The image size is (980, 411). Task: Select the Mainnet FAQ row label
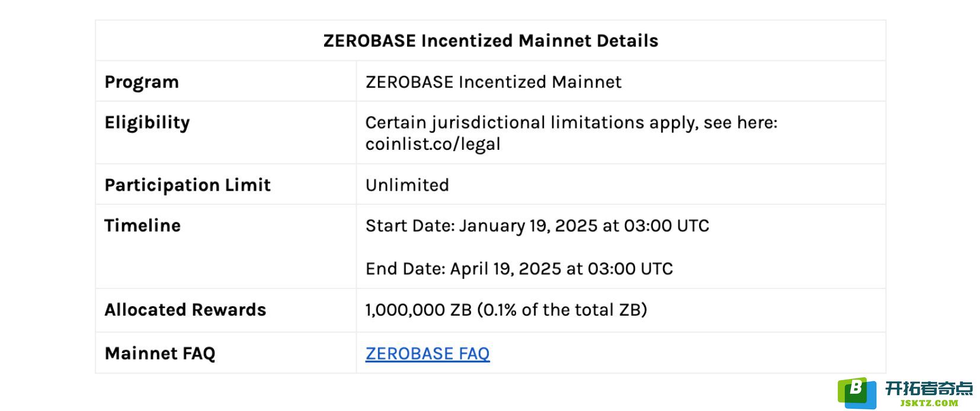coord(160,354)
